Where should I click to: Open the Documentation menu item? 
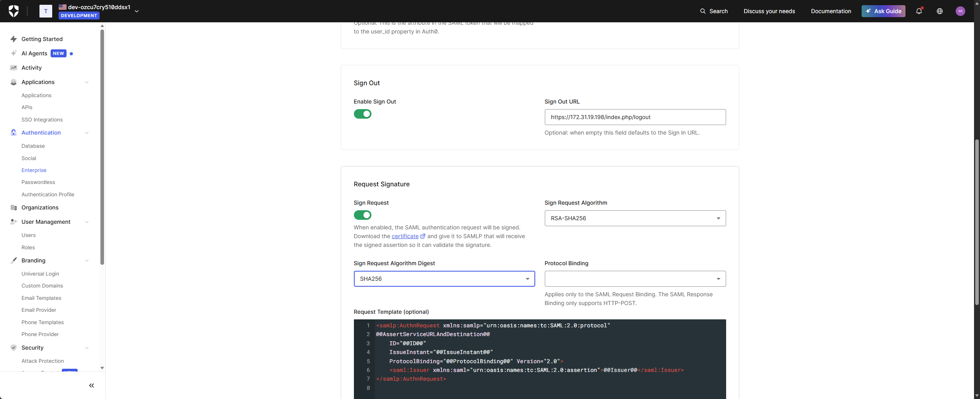tap(831, 11)
